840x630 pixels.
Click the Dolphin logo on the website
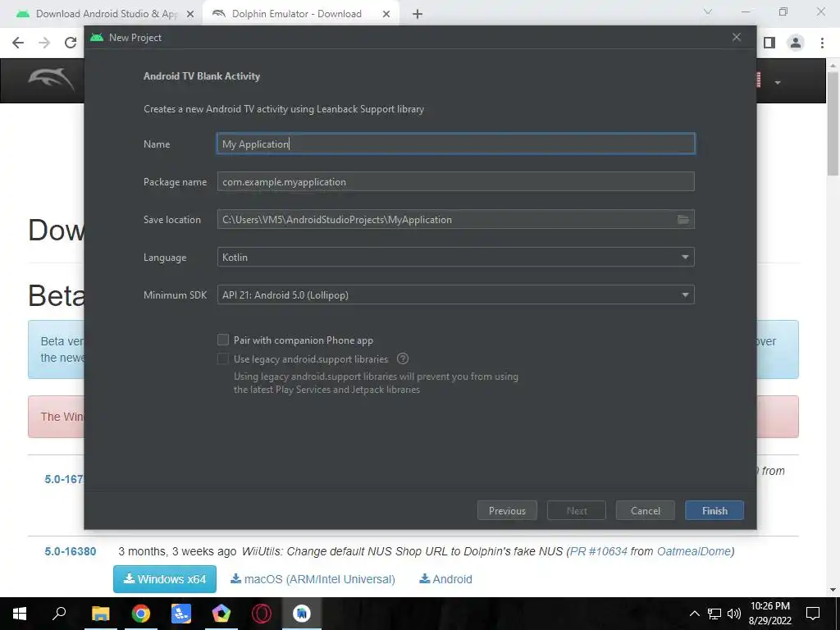(x=52, y=80)
